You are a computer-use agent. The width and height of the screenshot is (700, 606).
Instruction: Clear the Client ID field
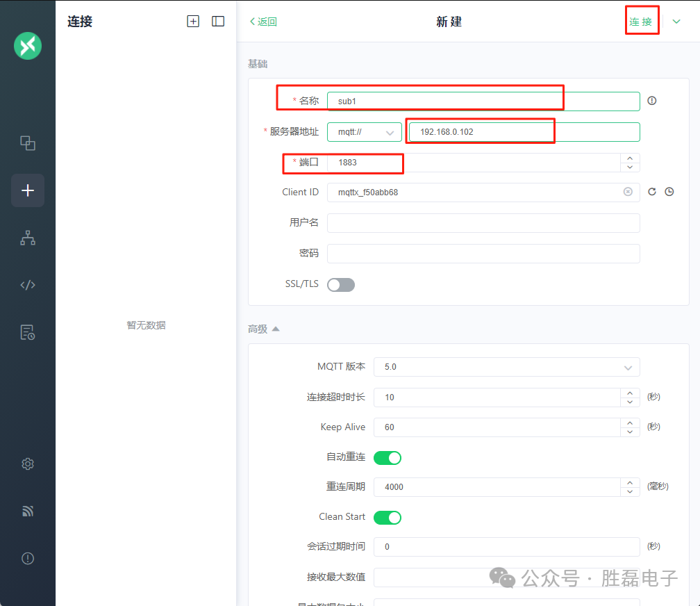point(628,192)
